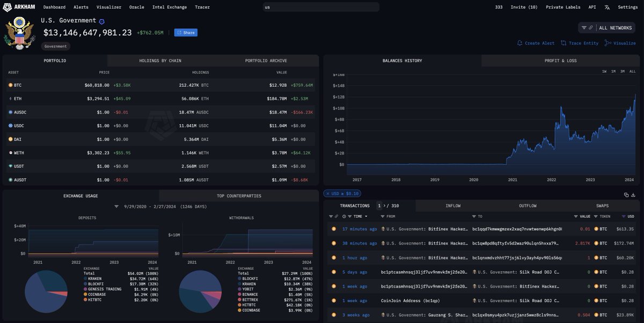Click the 'CoinJoin Address (bc1qp)' sender
The height and width of the screenshot is (323, 644).
coord(410,301)
